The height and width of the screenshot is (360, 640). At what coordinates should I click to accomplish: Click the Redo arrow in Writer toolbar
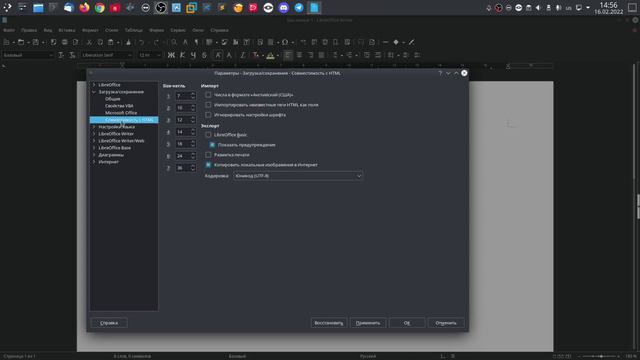pyautogui.click(x=156, y=42)
